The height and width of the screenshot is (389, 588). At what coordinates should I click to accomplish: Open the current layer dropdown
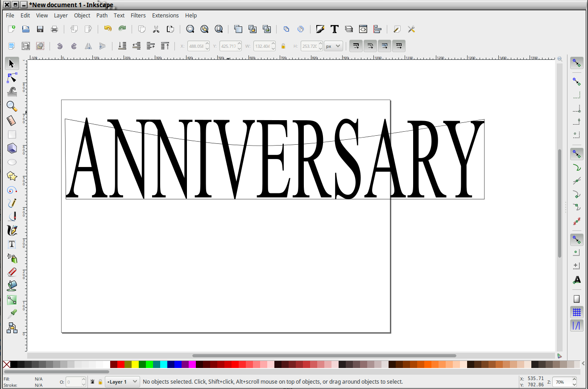[x=122, y=382]
